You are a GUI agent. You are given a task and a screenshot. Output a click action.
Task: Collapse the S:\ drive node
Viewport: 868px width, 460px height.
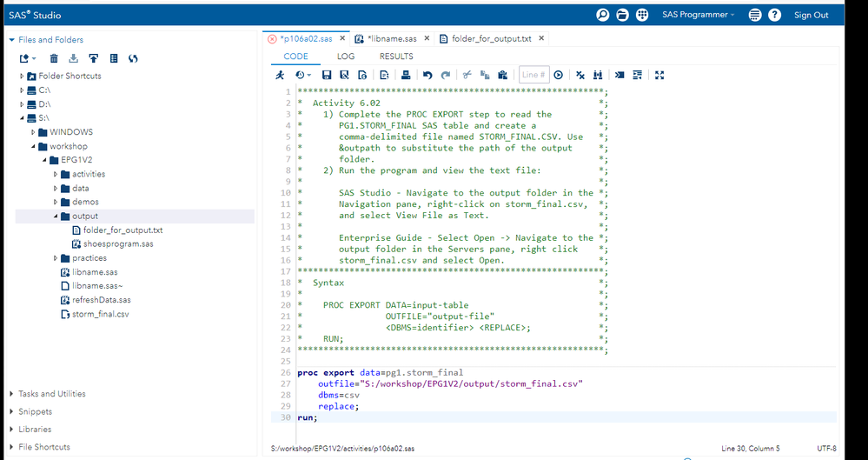(x=22, y=118)
